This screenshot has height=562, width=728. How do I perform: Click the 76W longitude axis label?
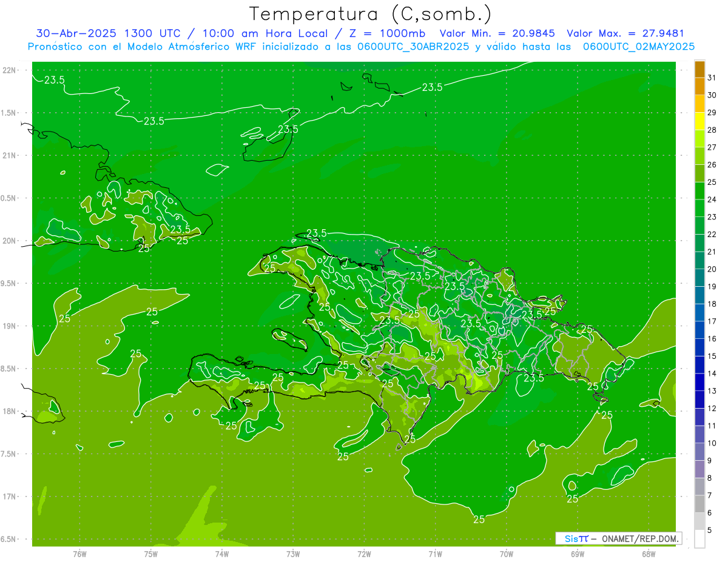coord(79,554)
